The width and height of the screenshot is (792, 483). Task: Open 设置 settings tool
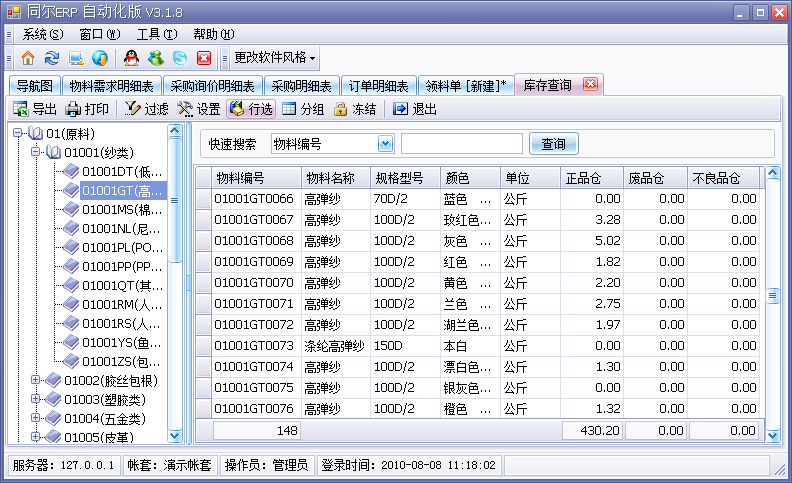tap(199, 109)
